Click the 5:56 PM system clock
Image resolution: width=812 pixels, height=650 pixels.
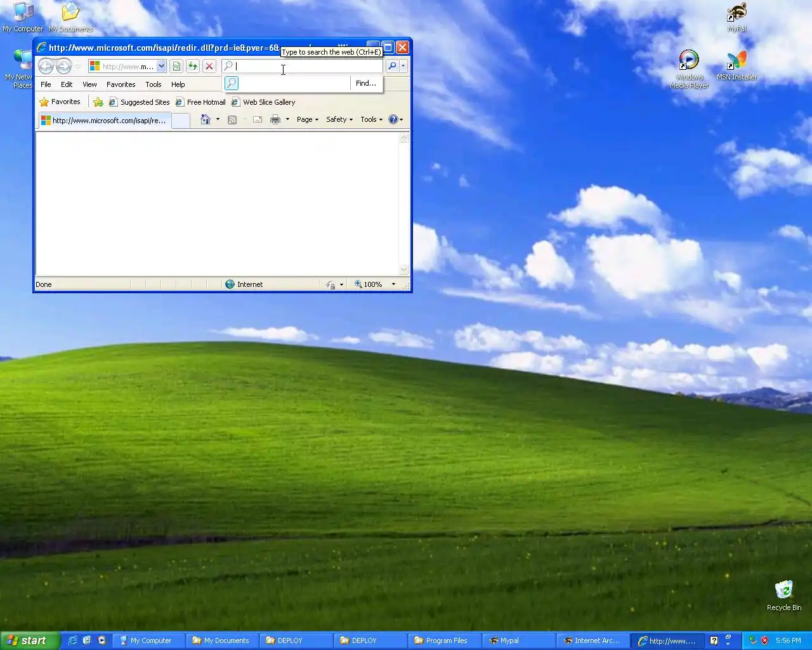pos(789,640)
